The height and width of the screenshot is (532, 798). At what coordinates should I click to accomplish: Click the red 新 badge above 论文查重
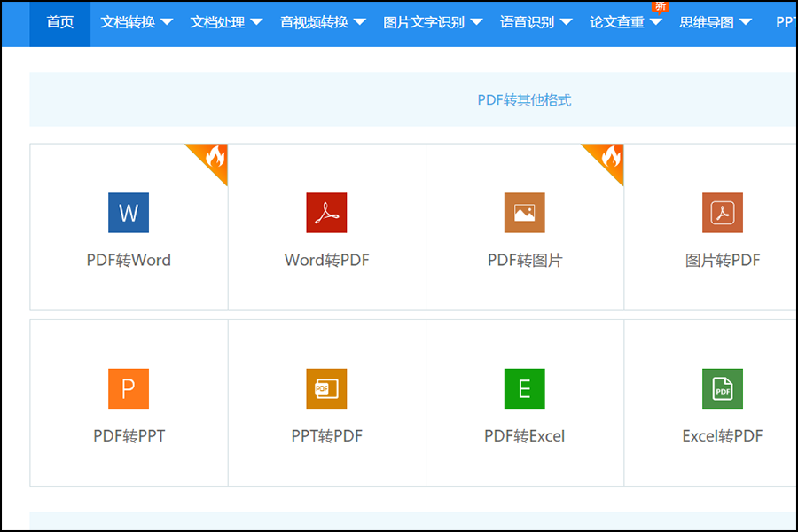click(x=660, y=6)
